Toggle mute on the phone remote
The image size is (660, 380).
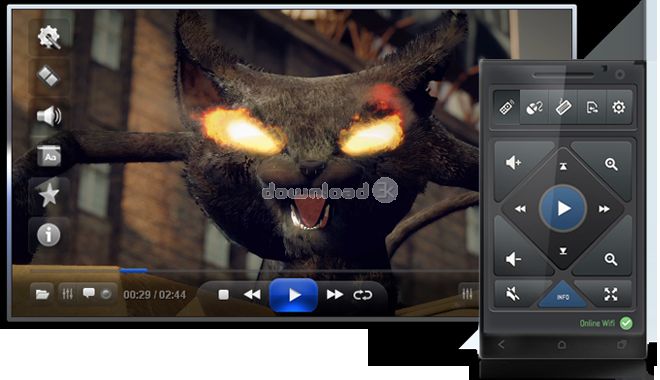(x=513, y=294)
